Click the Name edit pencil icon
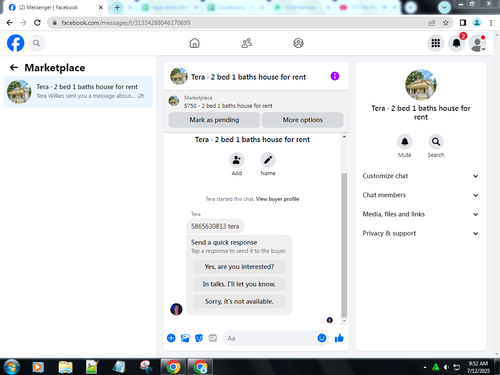Viewport: 500px width, 375px height. coord(268,160)
